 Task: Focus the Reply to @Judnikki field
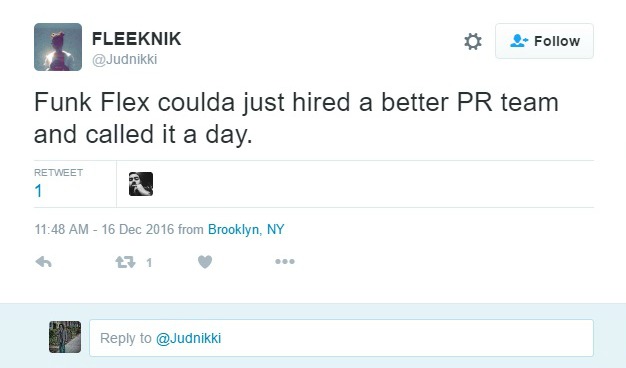[341, 338]
